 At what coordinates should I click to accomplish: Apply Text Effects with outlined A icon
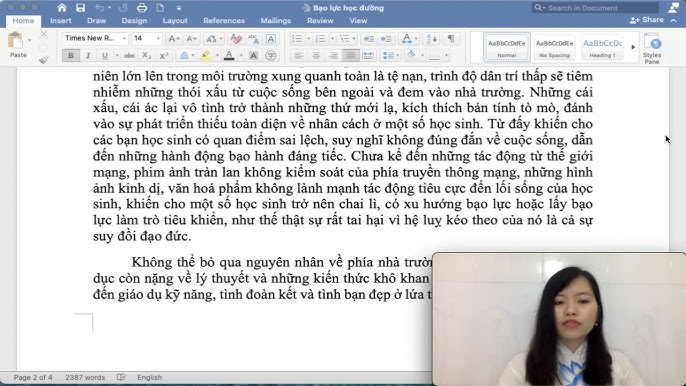point(184,56)
